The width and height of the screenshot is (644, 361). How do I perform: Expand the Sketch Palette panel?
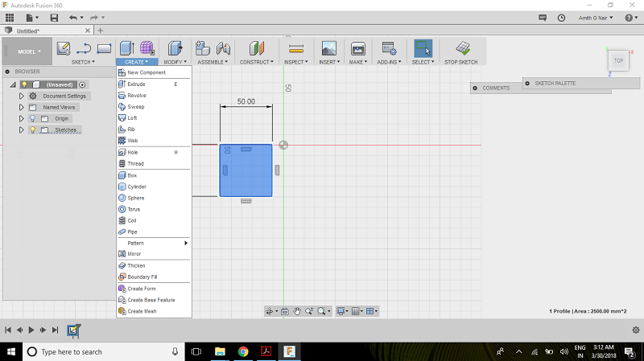(527, 84)
